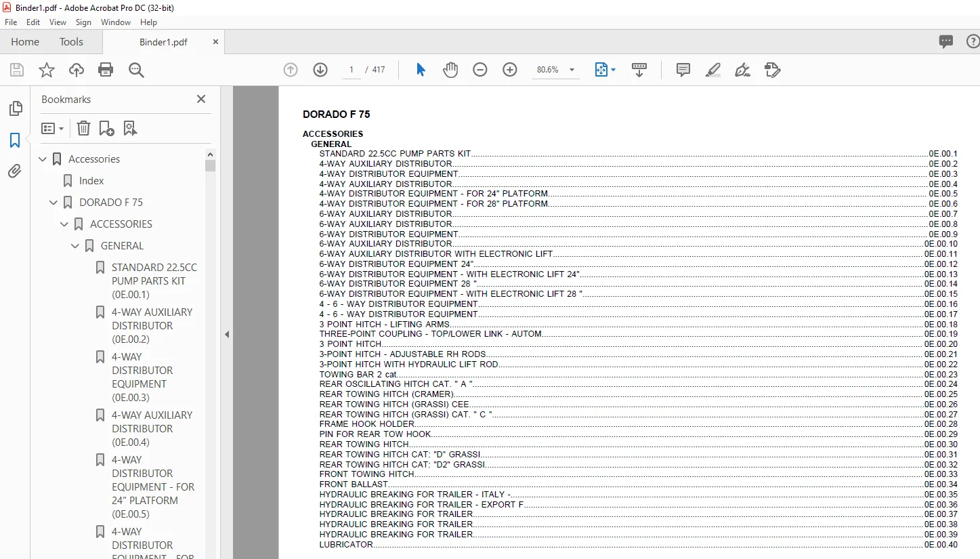Toggle the Bookmarks panel icon

click(15, 140)
